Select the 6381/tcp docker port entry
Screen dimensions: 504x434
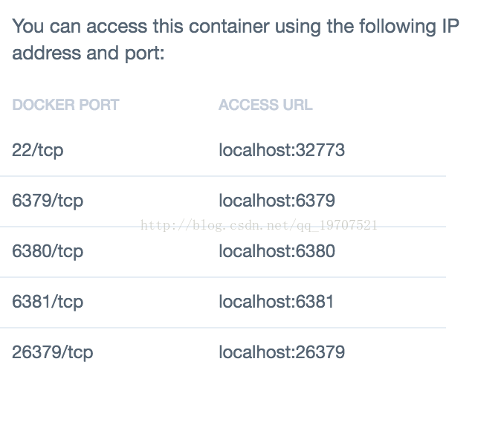tap(48, 302)
